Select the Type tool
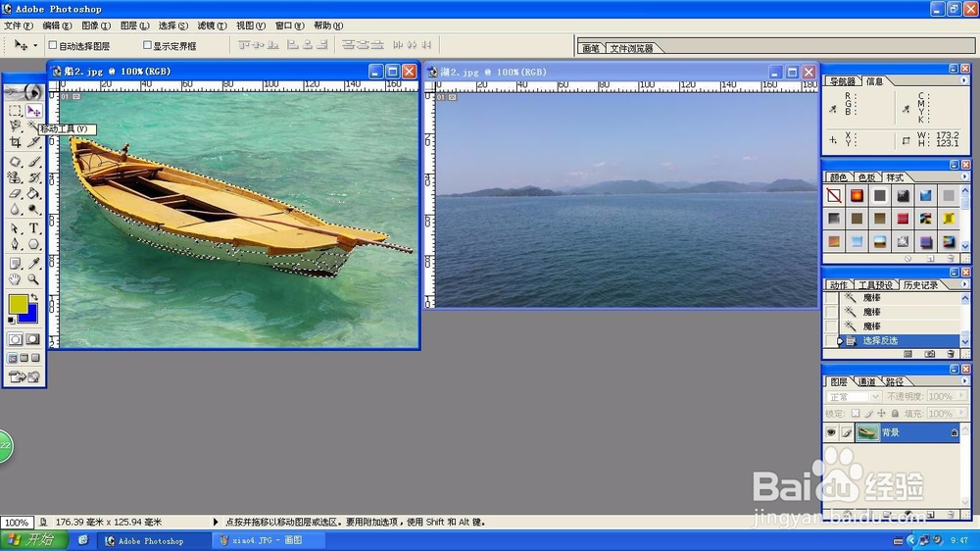The width and height of the screenshot is (980, 551). [33, 228]
